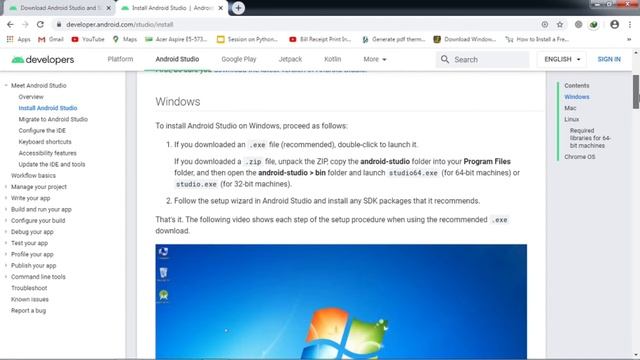Open the YouTube bookmark
Viewport: 640px width, 360px height.
pos(88,39)
